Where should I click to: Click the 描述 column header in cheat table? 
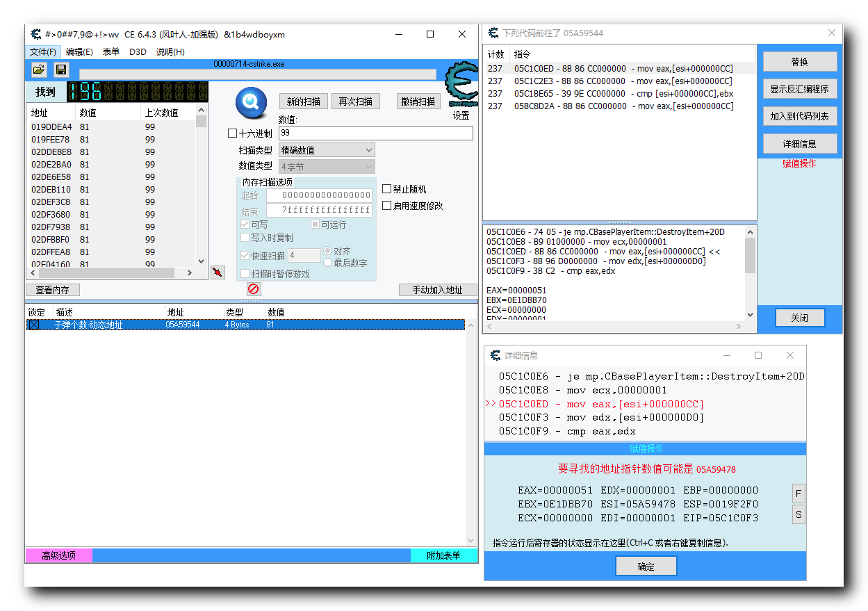click(x=109, y=312)
